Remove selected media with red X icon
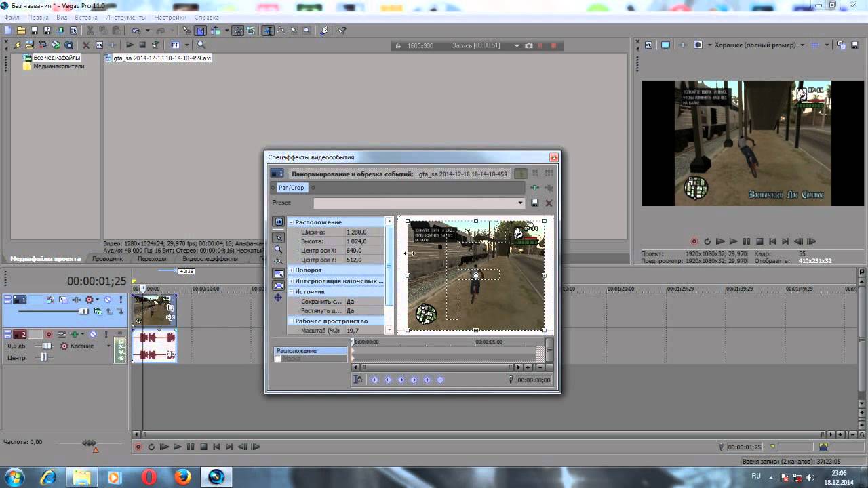Screen dimensions: 868x488 [x=86, y=45]
